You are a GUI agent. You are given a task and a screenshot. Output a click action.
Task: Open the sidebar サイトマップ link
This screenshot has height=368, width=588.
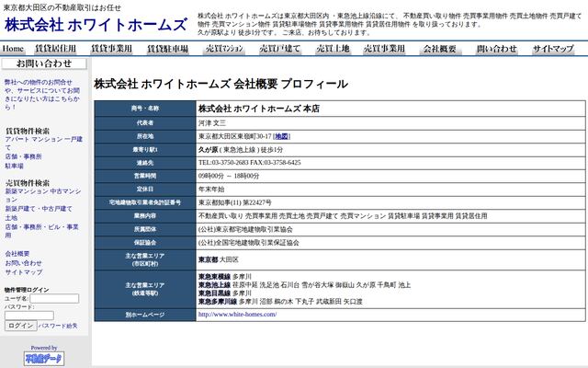[24, 272]
